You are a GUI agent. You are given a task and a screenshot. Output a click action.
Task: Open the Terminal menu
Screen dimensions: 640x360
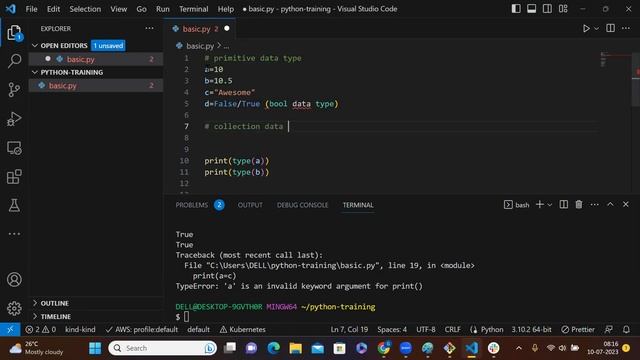193,9
